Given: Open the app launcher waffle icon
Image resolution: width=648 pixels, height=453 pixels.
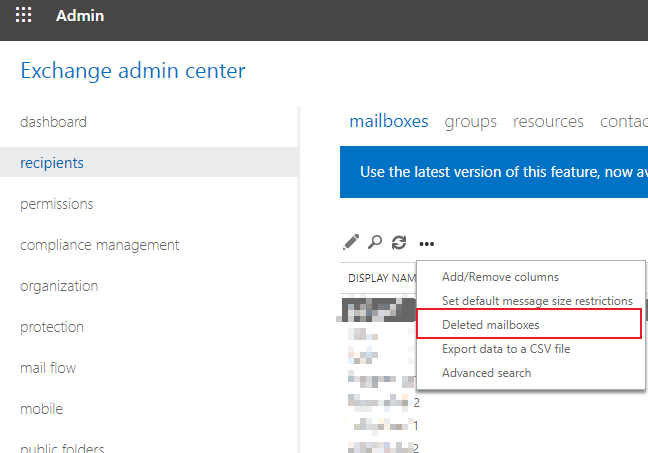Looking at the screenshot, I should [24, 15].
